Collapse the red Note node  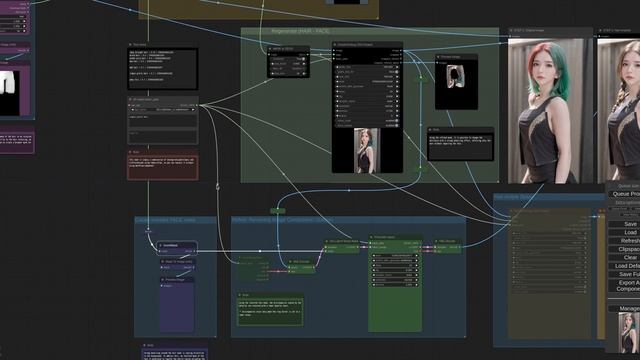[130, 152]
